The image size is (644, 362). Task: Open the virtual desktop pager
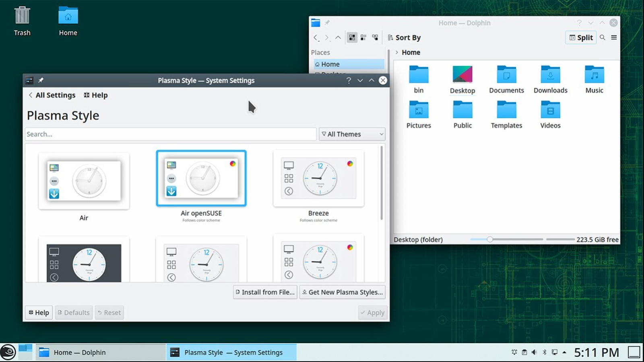tap(25, 352)
